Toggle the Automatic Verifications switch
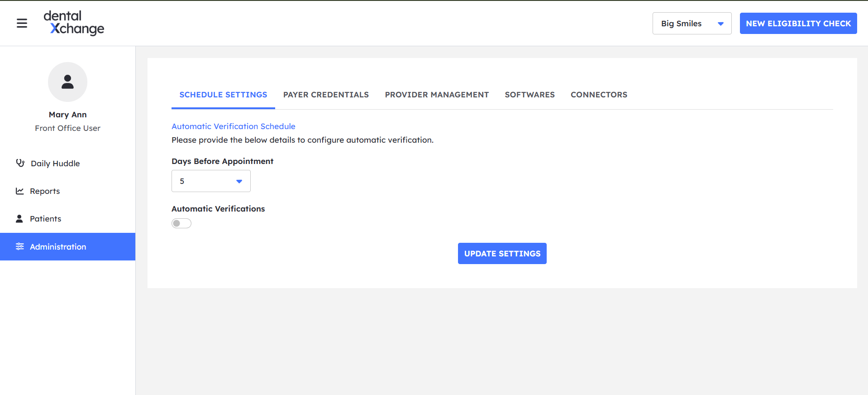Image resolution: width=868 pixels, height=395 pixels. 181,223
